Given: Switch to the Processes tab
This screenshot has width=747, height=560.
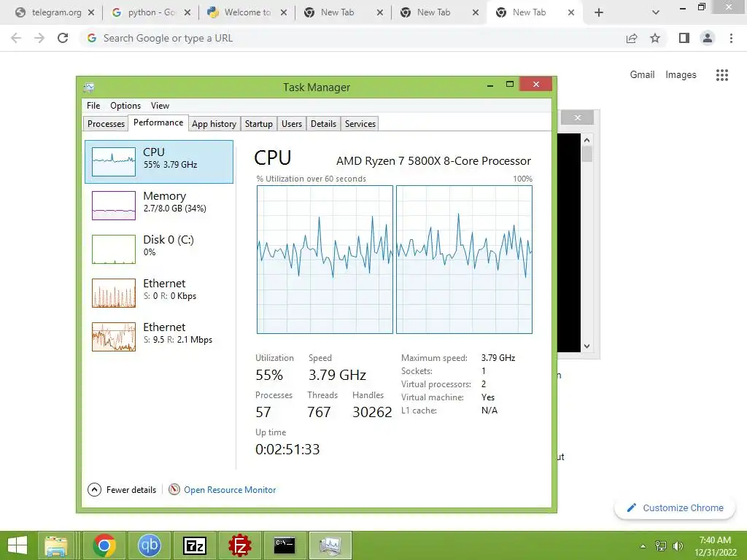Looking at the screenshot, I should pos(106,124).
